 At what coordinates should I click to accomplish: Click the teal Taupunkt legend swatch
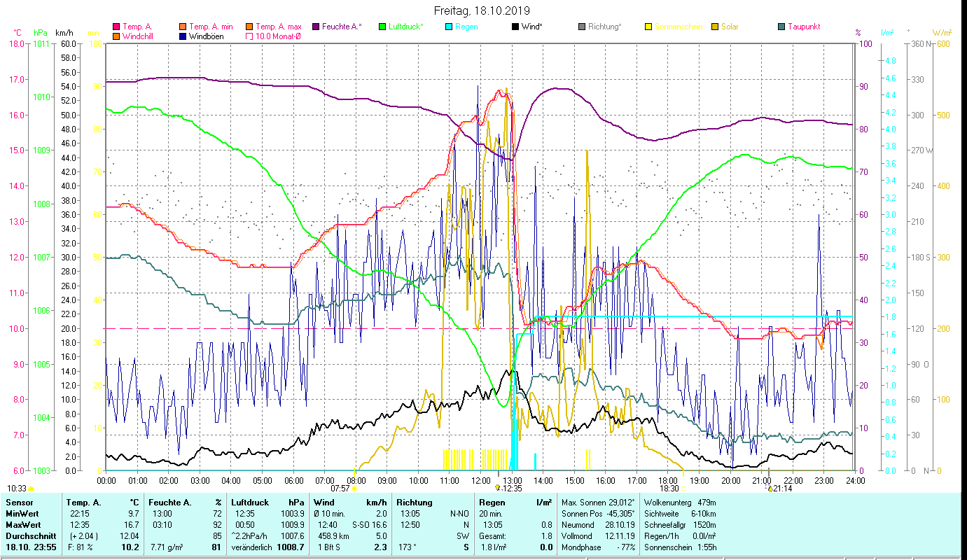pyautogui.click(x=781, y=27)
